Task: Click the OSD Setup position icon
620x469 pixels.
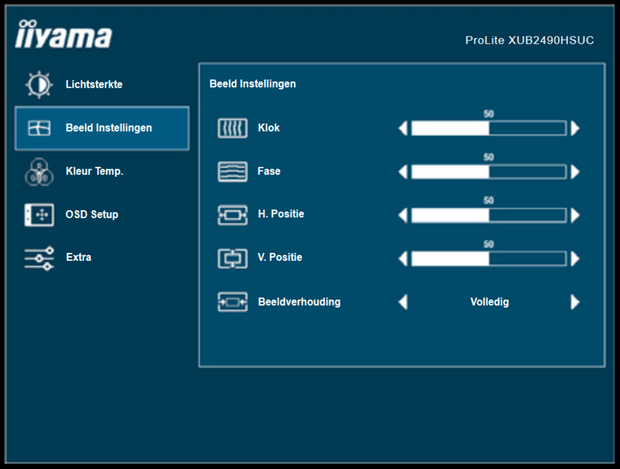Action: [39, 215]
